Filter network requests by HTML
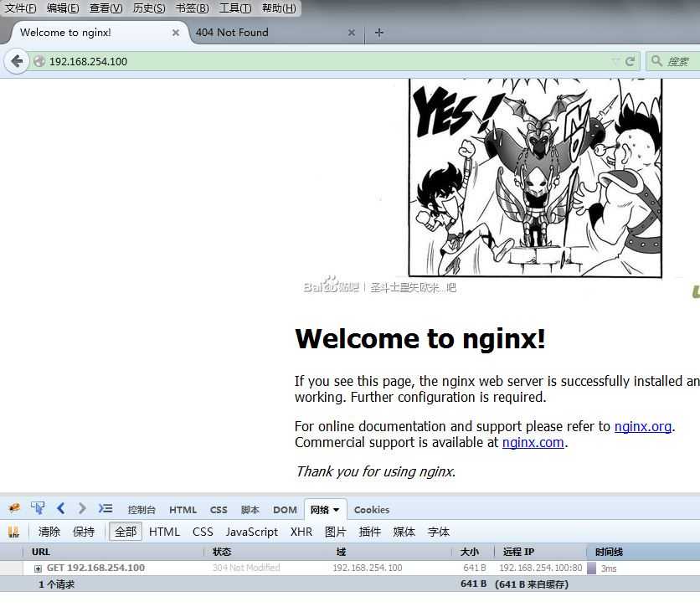This screenshot has height=607, width=700. point(164,532)
